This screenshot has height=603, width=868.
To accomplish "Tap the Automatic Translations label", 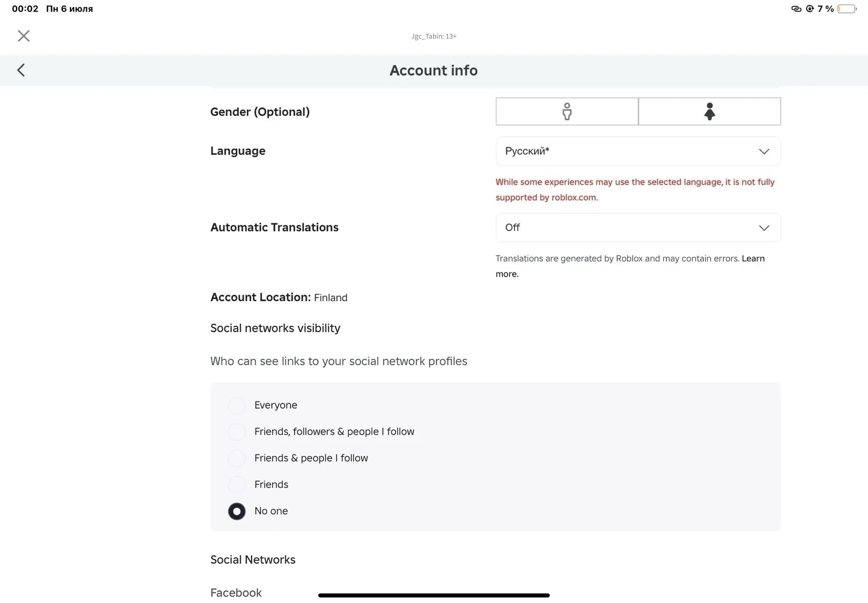I will [x=274, y=227].
